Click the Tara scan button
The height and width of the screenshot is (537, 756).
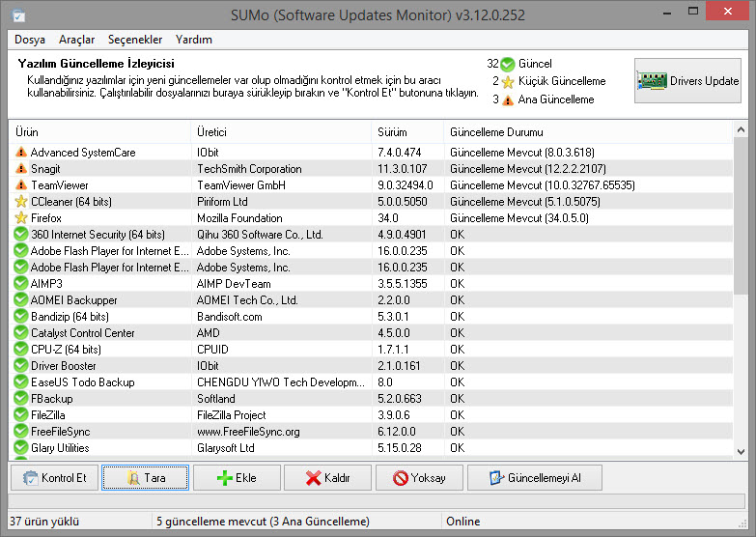[145, 478]
